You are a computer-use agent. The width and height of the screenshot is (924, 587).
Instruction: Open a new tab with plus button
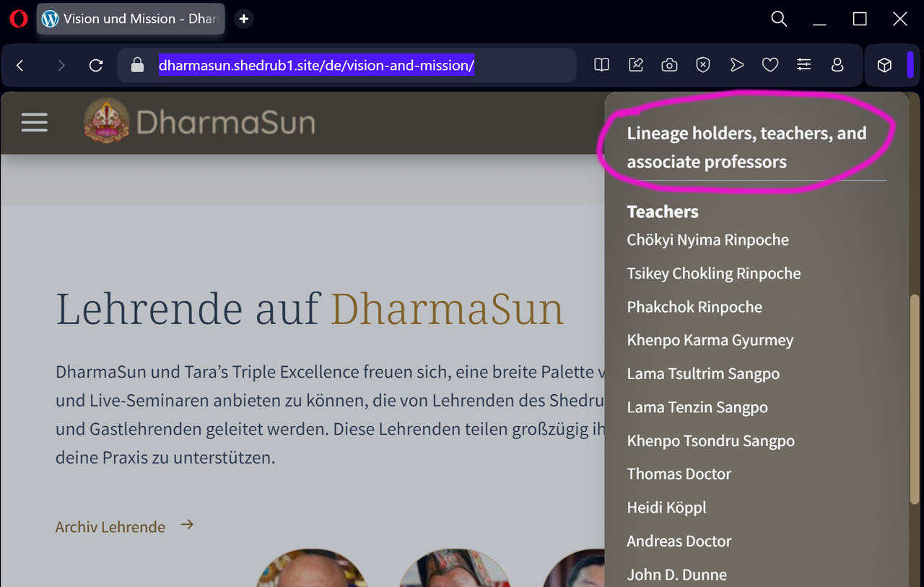coord(244,19)
